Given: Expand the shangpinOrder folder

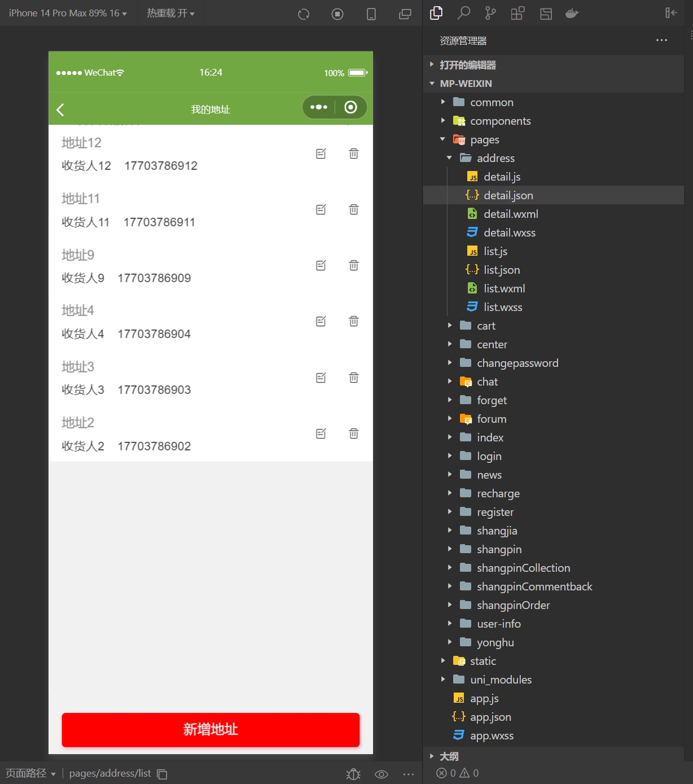Looking at the screenshot, I should click(x=553, y=605).
